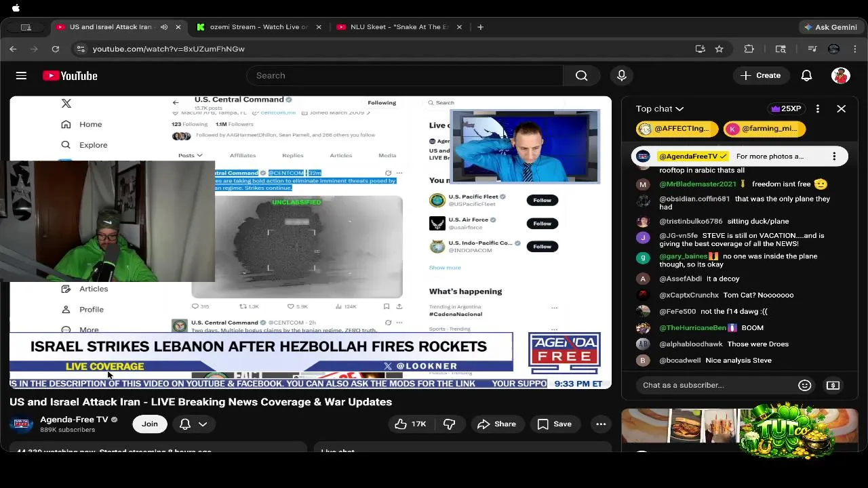Open the Chrome tab search-in-page icon
The image size is (868, 488).
(781, 49)
